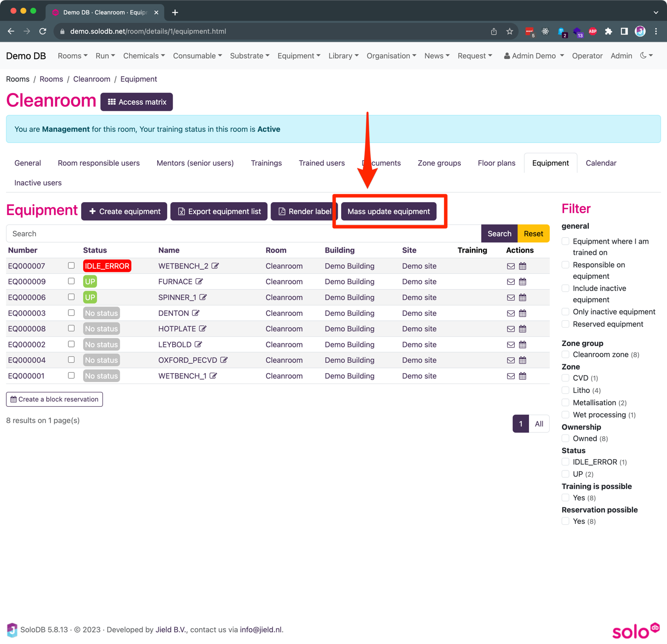Viewport: 667px width, 644px height.
Task: Open the Trainings tab
Action: (x=266, y=163)
